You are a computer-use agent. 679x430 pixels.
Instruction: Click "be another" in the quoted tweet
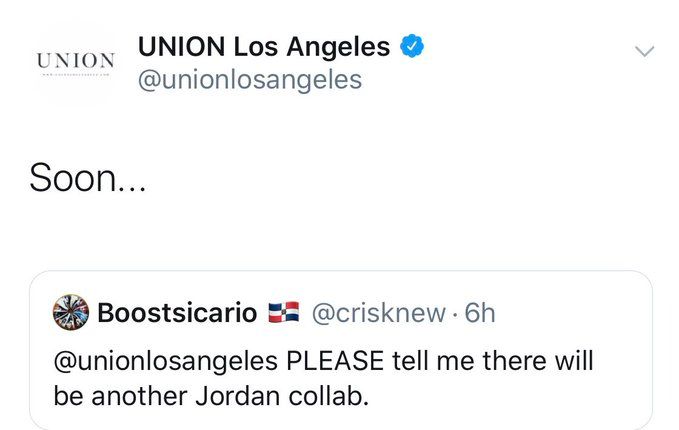point(120,396)
